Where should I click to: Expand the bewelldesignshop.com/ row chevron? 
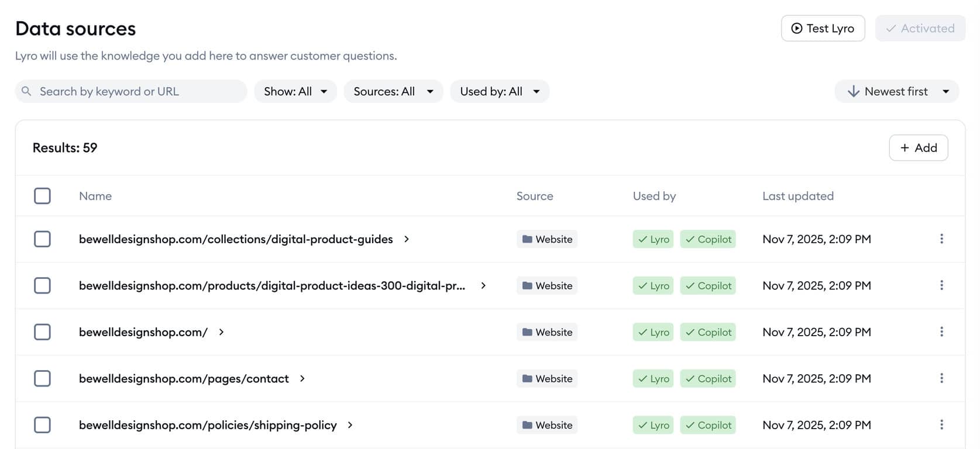pos(221,332)
